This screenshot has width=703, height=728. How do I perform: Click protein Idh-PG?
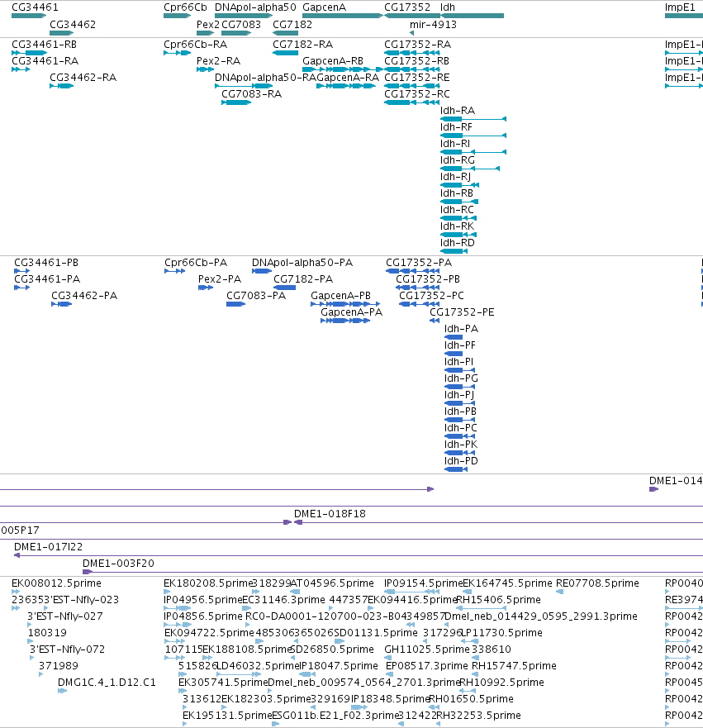pos(459,387)
